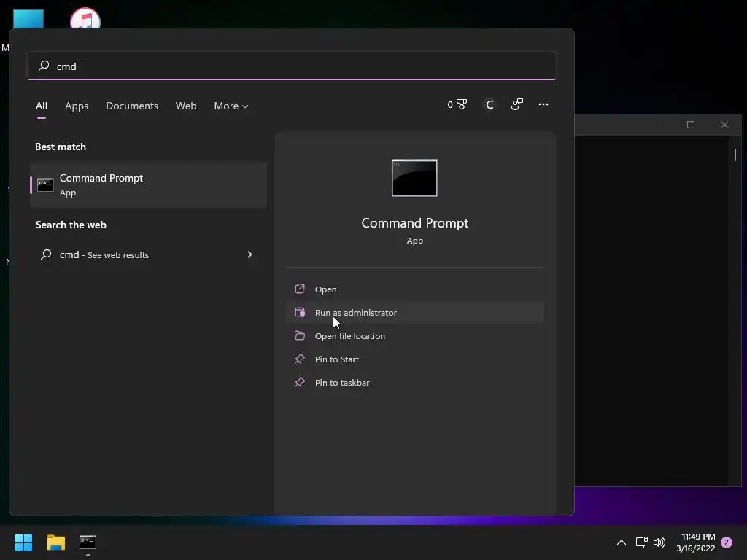
Task: Switch to the Apps filter tab
Action: [77, 106]
